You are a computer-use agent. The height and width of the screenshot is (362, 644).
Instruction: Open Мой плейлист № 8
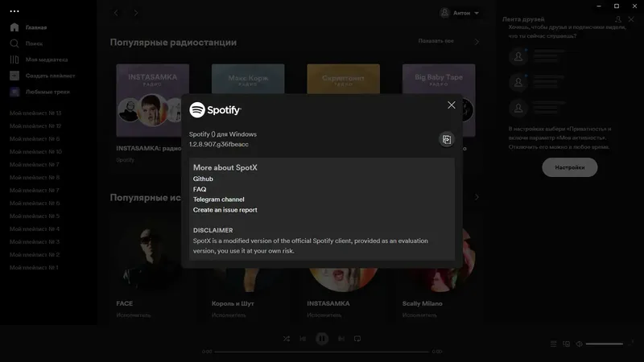click(35, 177)
